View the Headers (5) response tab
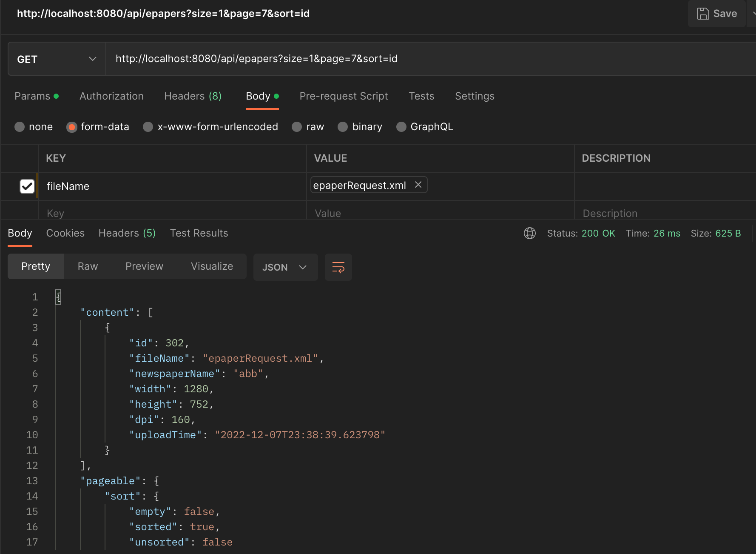 click(126, 233)
